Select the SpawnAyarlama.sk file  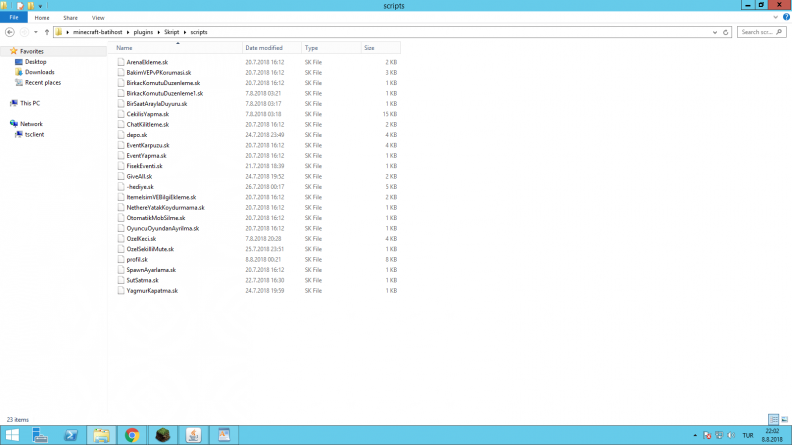coord(151,270)
